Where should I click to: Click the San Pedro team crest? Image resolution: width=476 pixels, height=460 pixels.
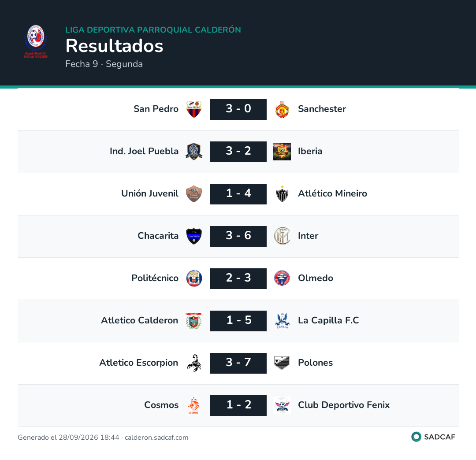click(194, 109)
